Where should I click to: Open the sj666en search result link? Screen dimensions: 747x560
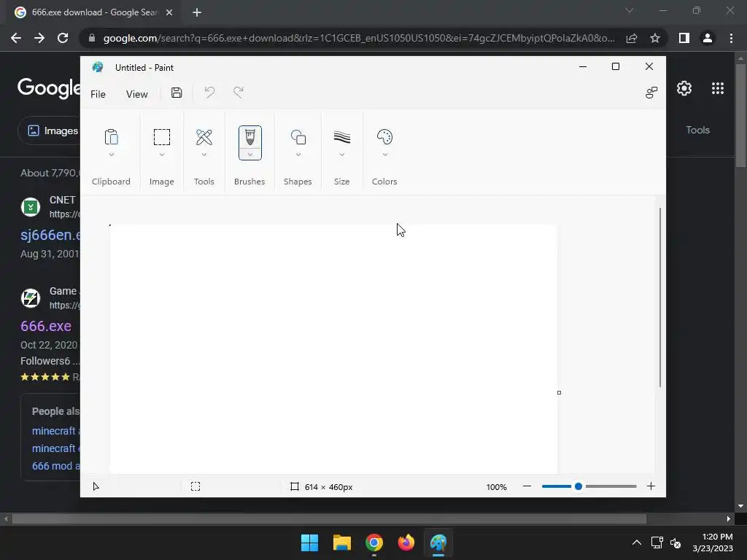50,235
